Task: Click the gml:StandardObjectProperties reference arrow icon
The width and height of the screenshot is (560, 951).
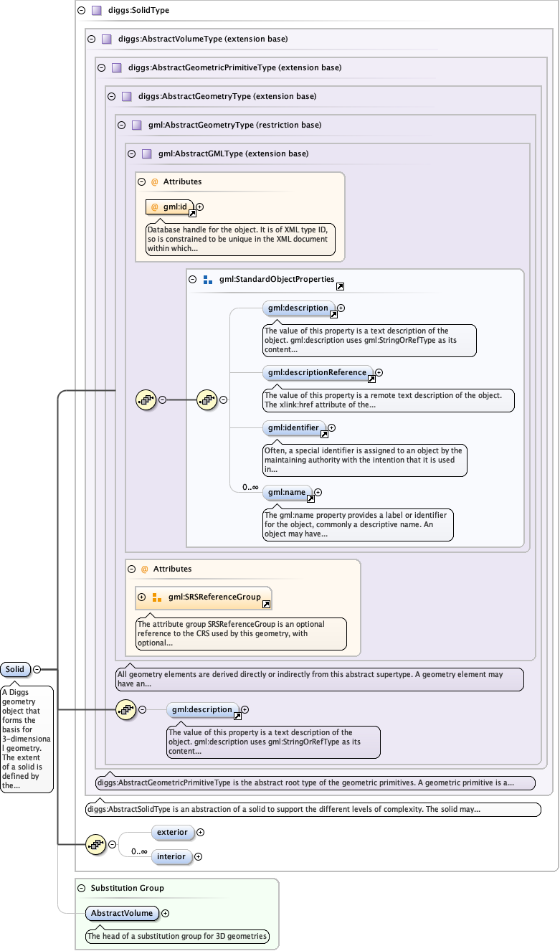Action: [x=340, y=286]
